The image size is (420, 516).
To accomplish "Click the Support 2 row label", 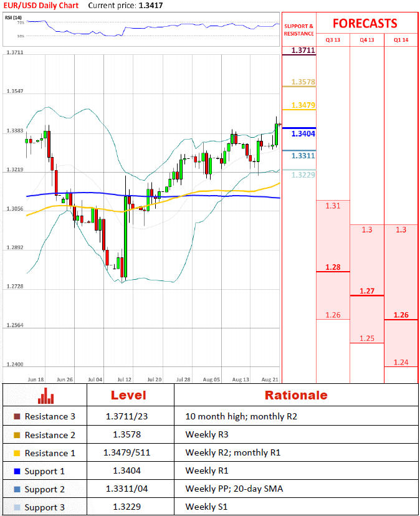I will (44, 490).
